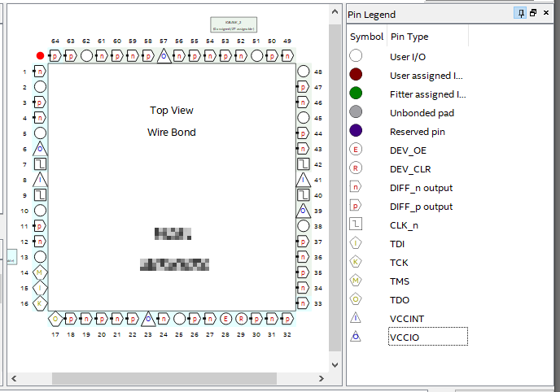This screenshot has height=392, width=560.
Task: Select VCCIO row in legend
Action: [x=427, y=338]
